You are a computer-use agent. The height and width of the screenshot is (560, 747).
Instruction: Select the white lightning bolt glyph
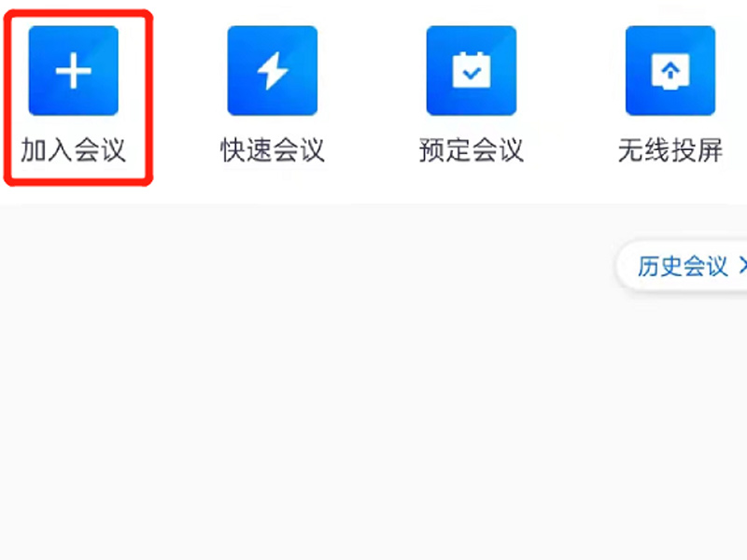click(x=273, y=71)
